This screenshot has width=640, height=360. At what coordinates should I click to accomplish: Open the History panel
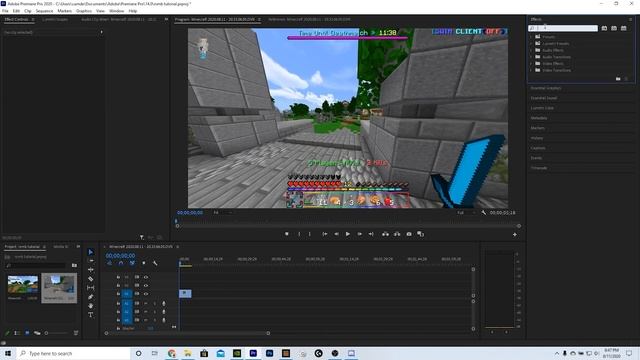click(537, 138)
